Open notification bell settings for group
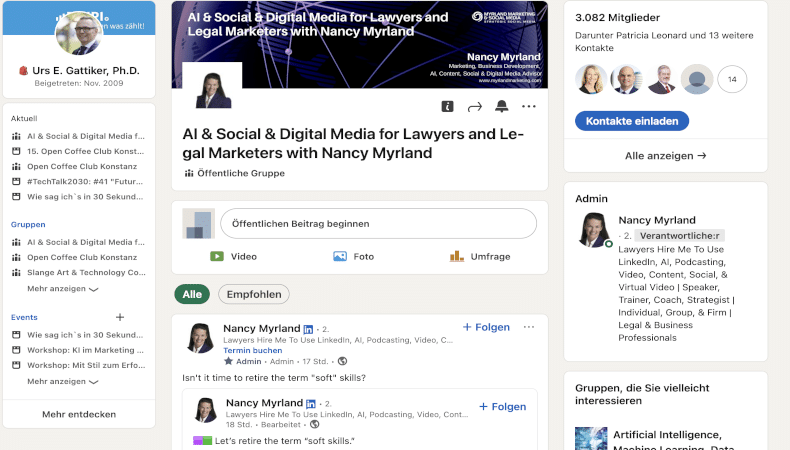 (501, 106)
